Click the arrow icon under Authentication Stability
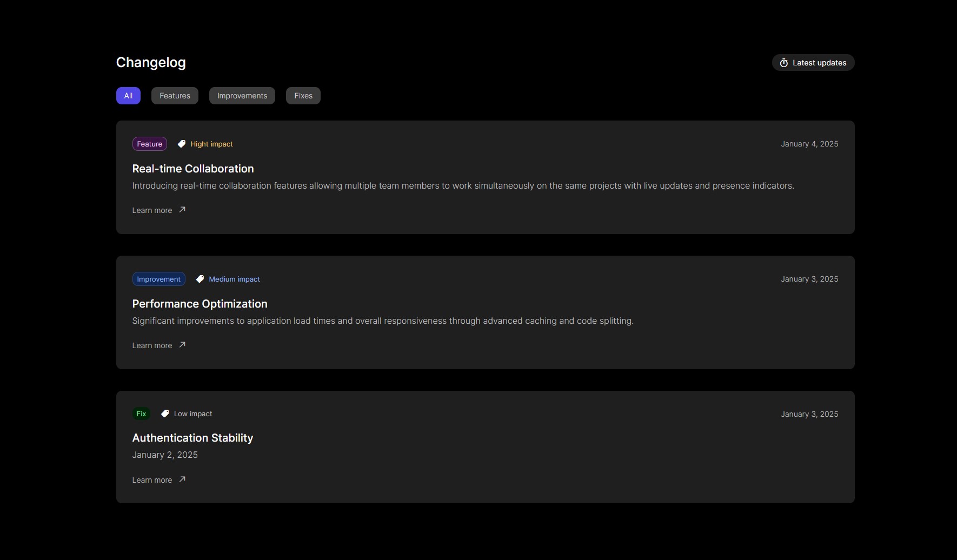The width and height of the screenshot is (957, 560). [182, 479]
